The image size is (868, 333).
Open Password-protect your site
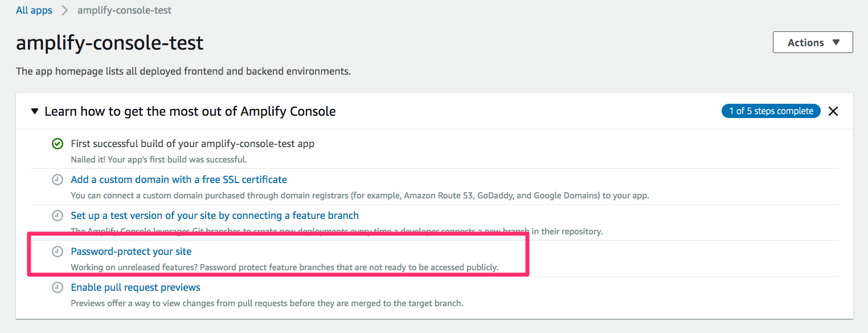pyautogui.click(x=130, y=251)
